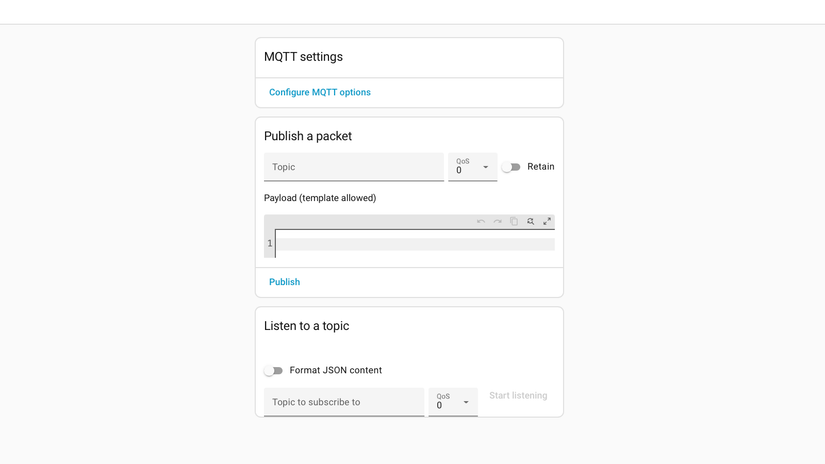Open QoS dropdown in Publish a packet
The height and width of the screenshot is (464, 825).
tap(473, 167)
